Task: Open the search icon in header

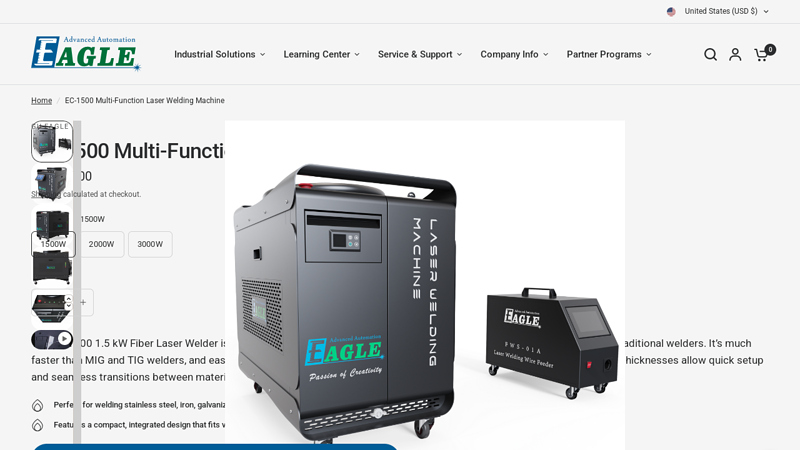Action: [710, 55]
